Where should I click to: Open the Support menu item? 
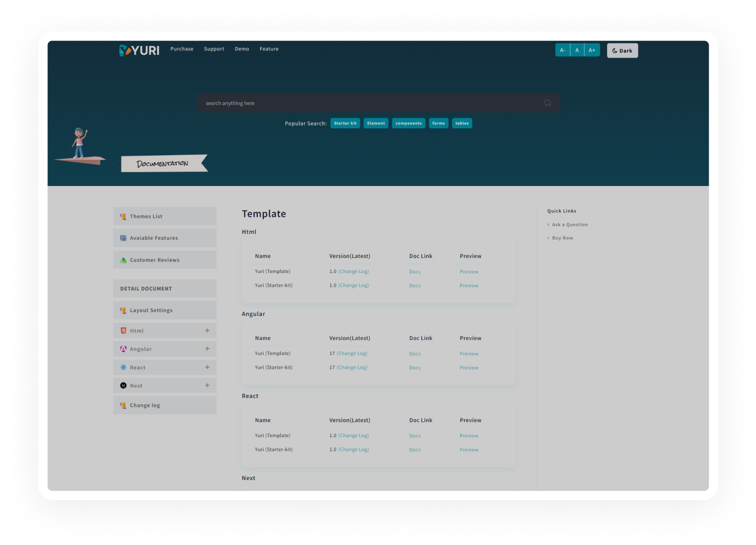tap(214, 49)
